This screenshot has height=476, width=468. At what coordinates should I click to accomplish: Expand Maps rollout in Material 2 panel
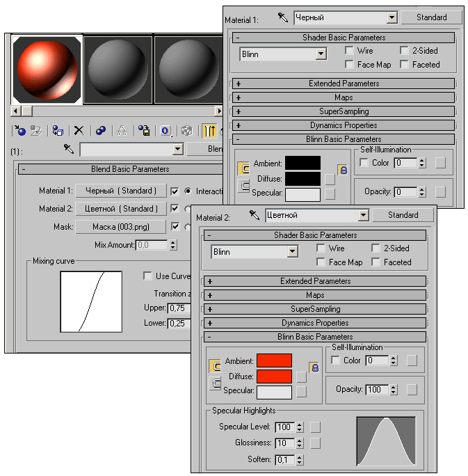coord(314,295)
